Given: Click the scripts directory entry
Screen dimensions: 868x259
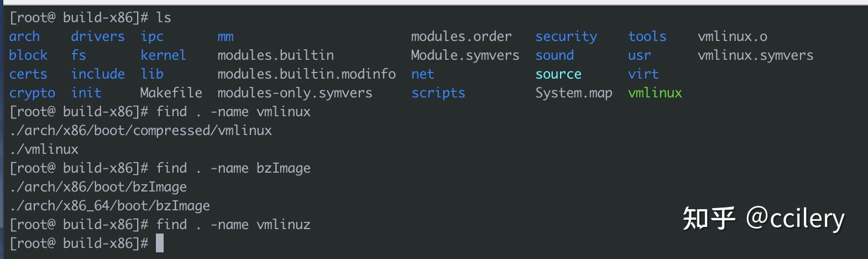Looking at the screenshot, I should (438, 93).
